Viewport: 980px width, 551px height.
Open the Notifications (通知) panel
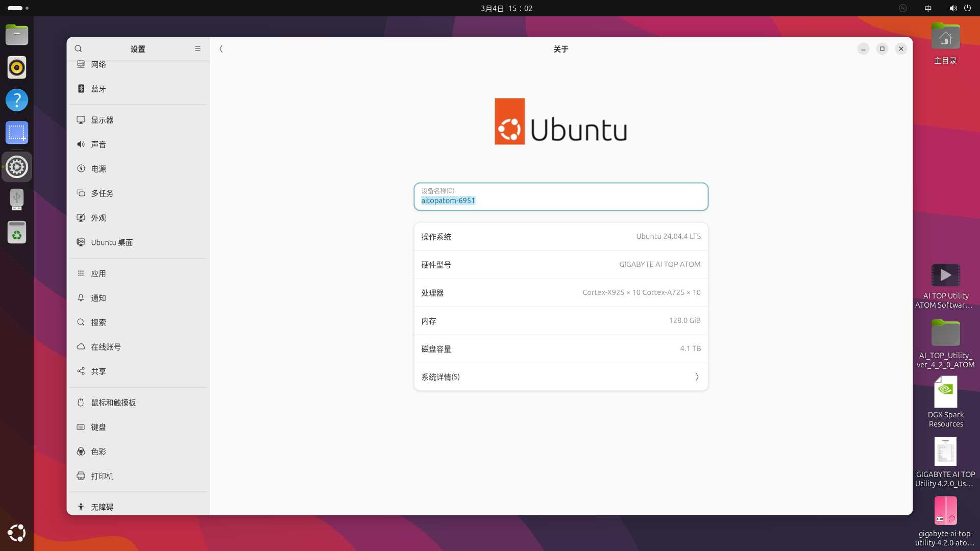(99, 298)
